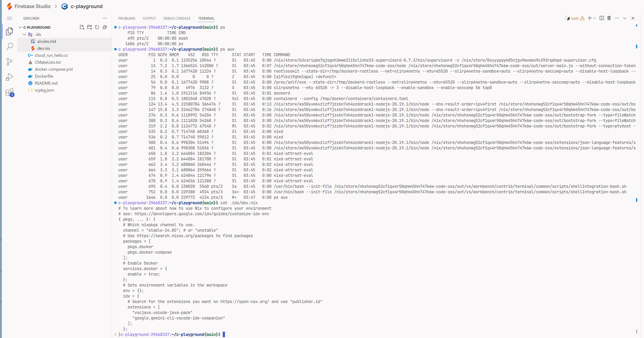Image resolution: width=644 pixels, height=338 pixels.
Task: Split the terminal into two panes
Action: [601, 18]
